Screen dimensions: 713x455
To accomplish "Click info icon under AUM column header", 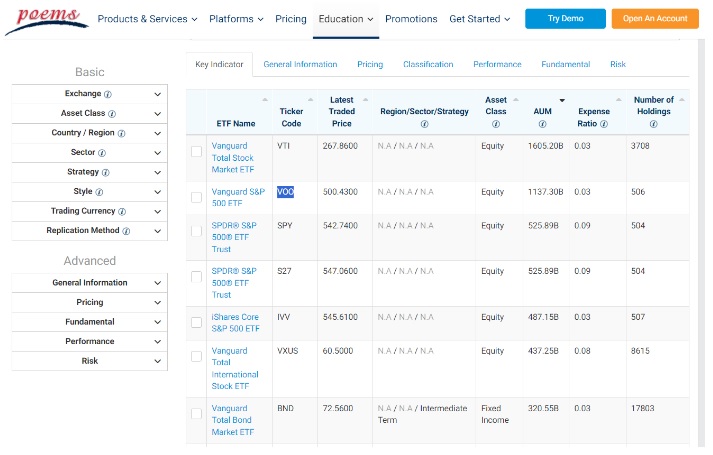I will click(542, 124).
